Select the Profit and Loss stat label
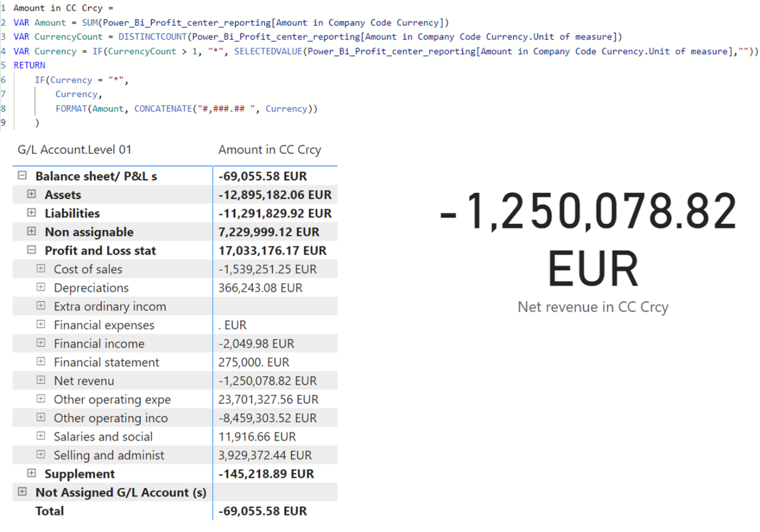 pos(100,251)
